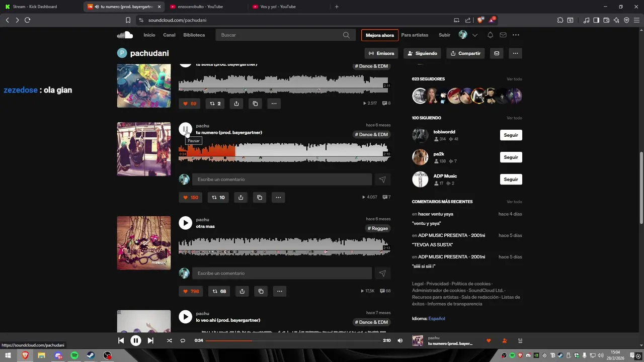
Task: Repost tu numero with 10 reposts
Action: point(218,197)
